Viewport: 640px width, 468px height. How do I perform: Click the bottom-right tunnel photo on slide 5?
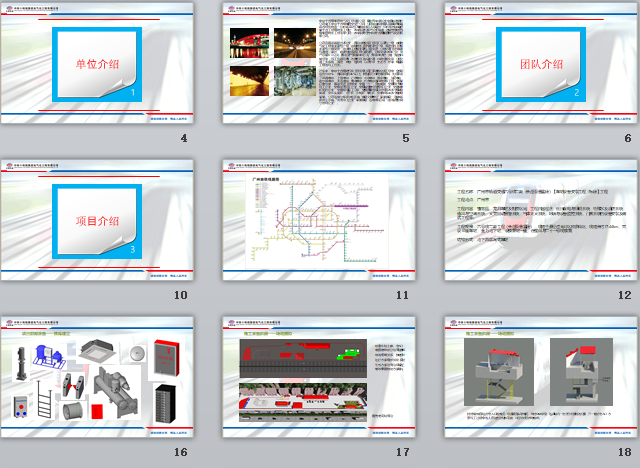(x=293, y=80)
